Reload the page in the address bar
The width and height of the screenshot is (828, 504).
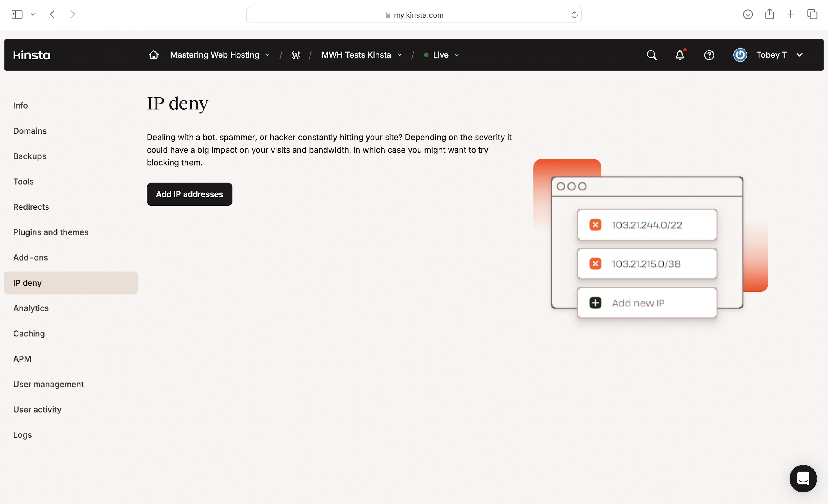tap(574, 15)
